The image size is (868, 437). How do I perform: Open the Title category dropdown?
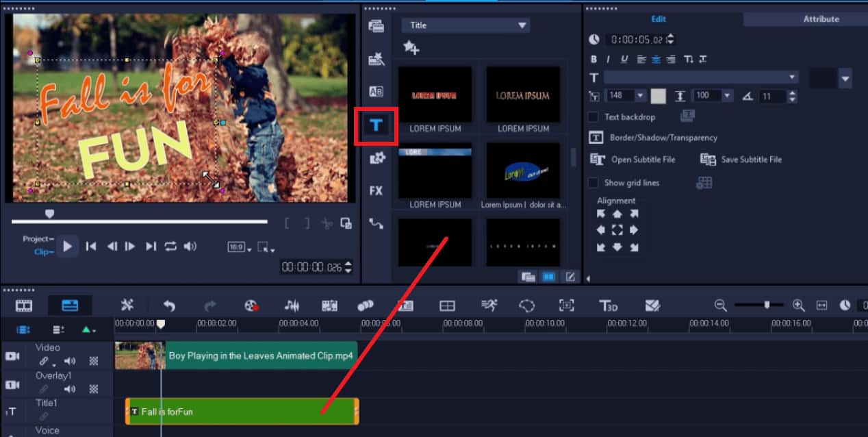pyautogui.click(x=522, y=25)
